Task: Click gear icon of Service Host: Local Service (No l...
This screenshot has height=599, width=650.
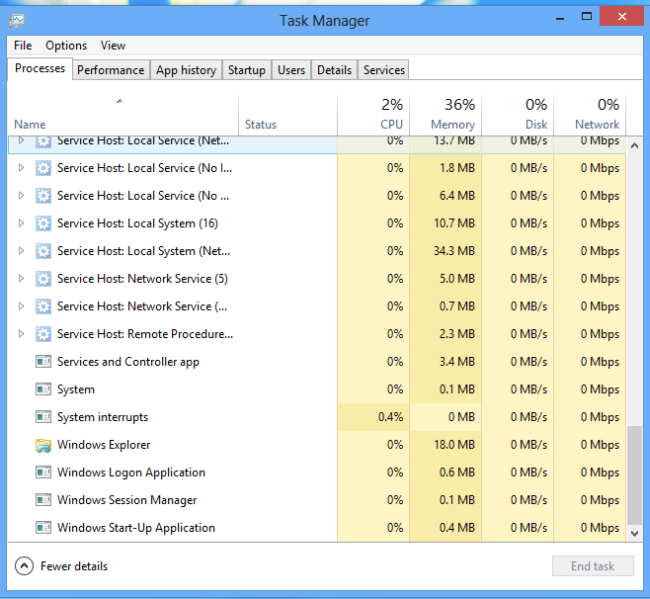Action: [43, 168]
